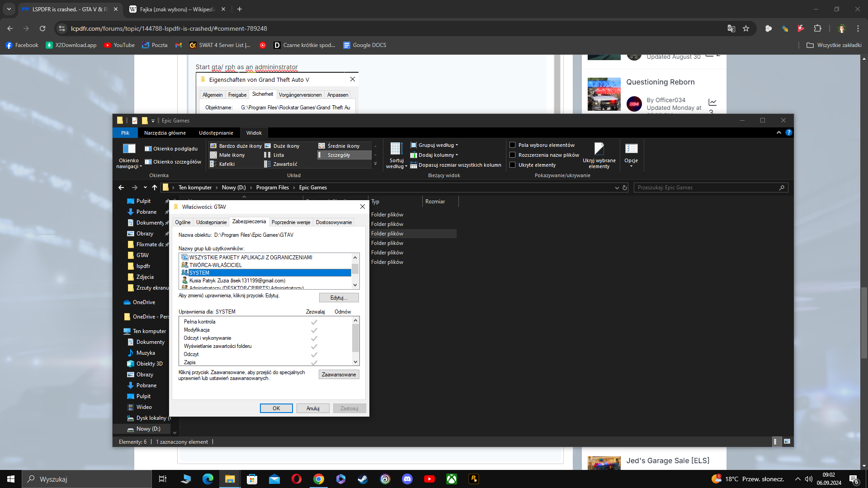Switch to the Widok ribbon tab

pos(254,133)
